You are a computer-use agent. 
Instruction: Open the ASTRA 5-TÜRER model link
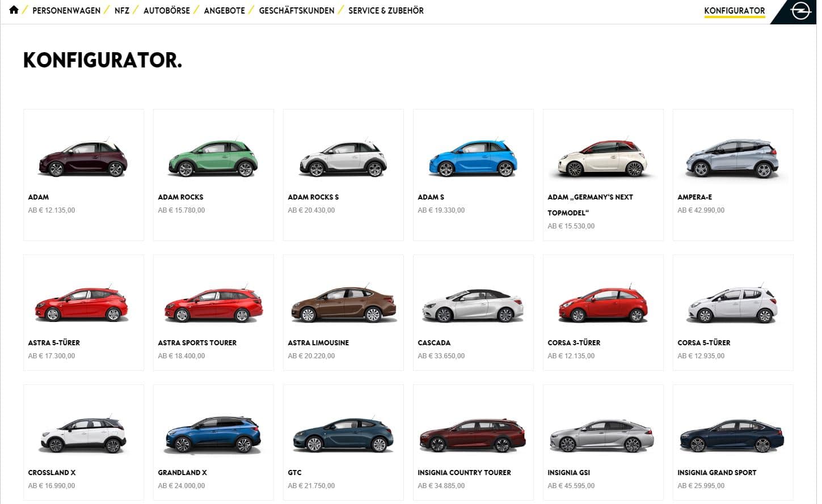54,343
